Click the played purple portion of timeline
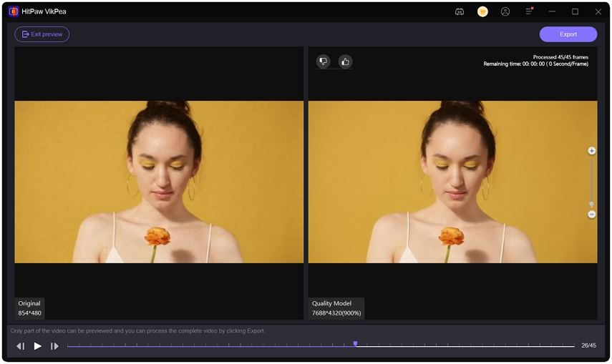Image resolution: width=612 pixels, height=364 pixels. [x=210, y=346]
